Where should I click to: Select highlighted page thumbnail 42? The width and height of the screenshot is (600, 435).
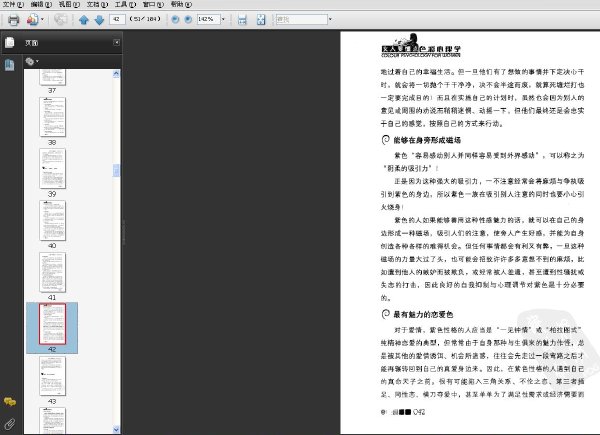pos(52,324)
